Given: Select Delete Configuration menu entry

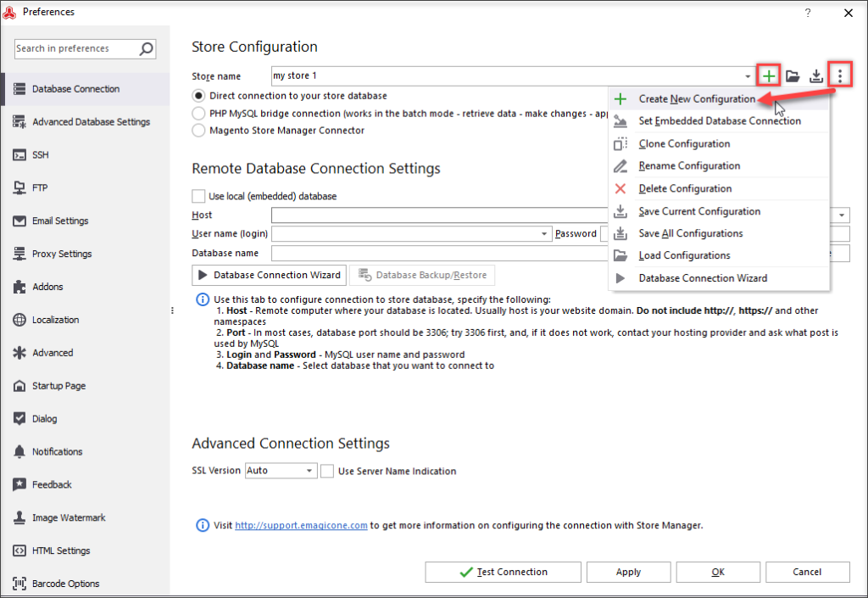Looking at the screenshot, I should (x=685, y=188).
